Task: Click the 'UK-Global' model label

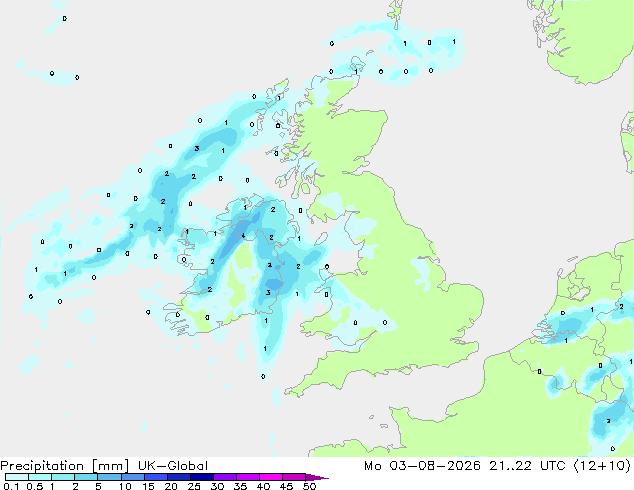Action: click(x=173, y=466)
